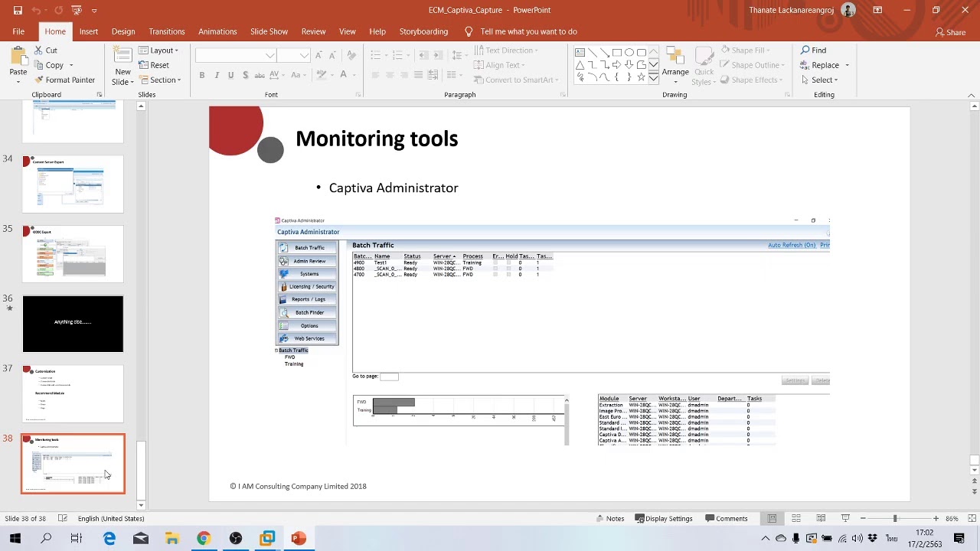Select slide 34 thumbnail
The image size is (980, 551).
click(x=73, y=184)
